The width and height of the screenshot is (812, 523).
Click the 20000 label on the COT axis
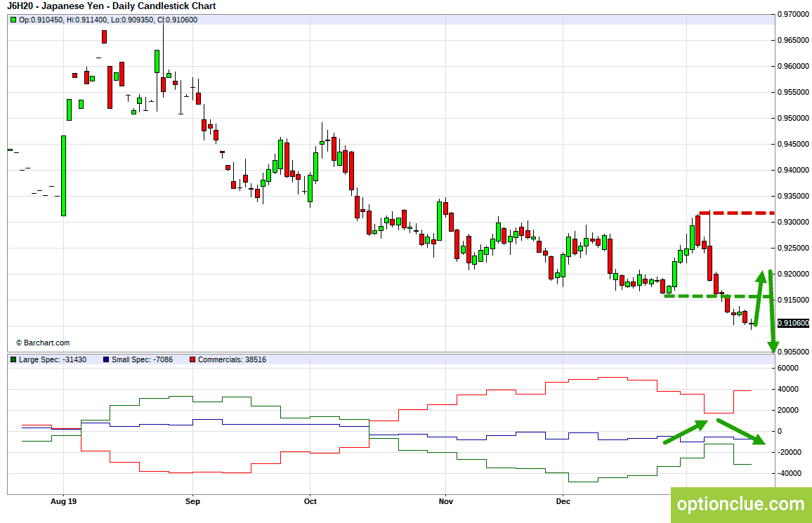coord(788,410)
